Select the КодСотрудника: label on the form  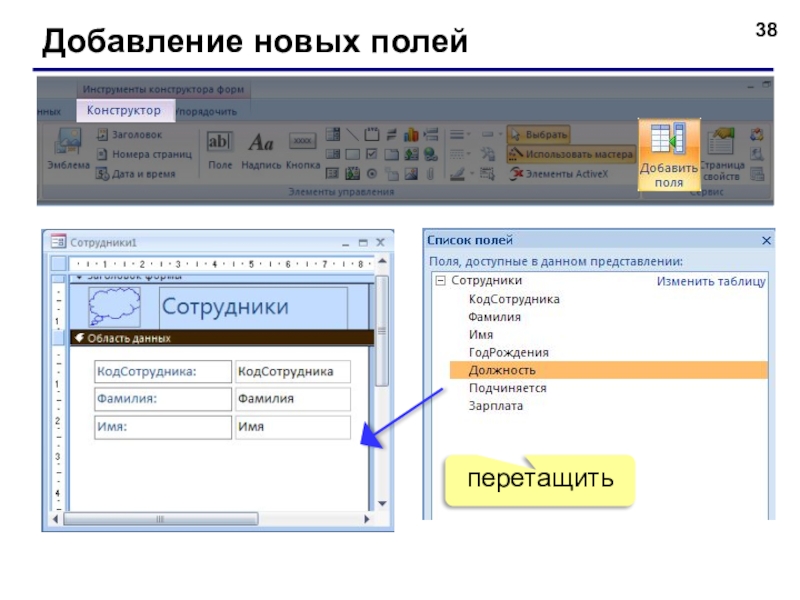coord(163,371)
